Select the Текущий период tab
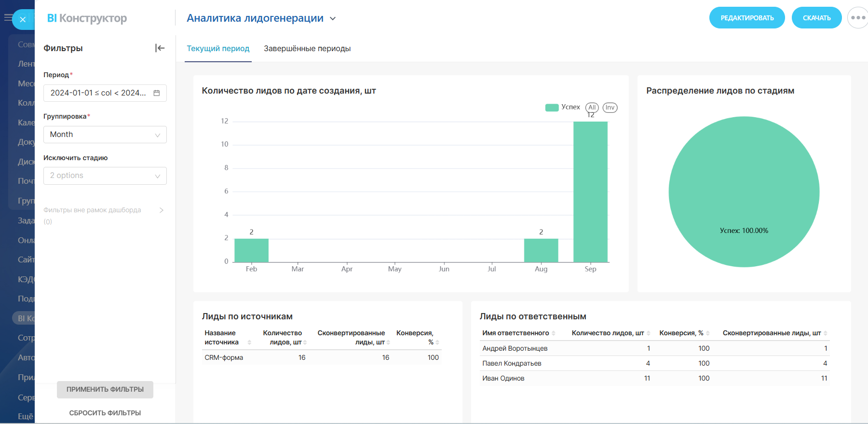The width and height of the screenshot is (868, 424). pos(218,48)
